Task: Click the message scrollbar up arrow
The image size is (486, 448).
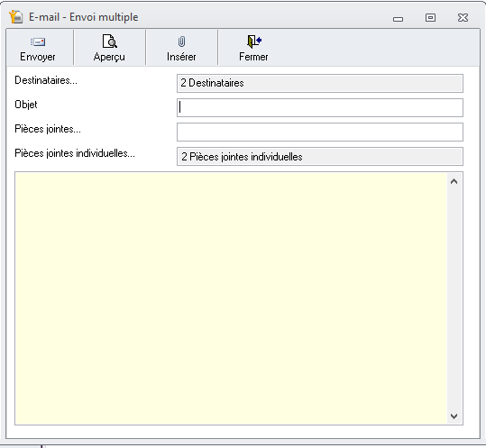Action: (454, 181)
